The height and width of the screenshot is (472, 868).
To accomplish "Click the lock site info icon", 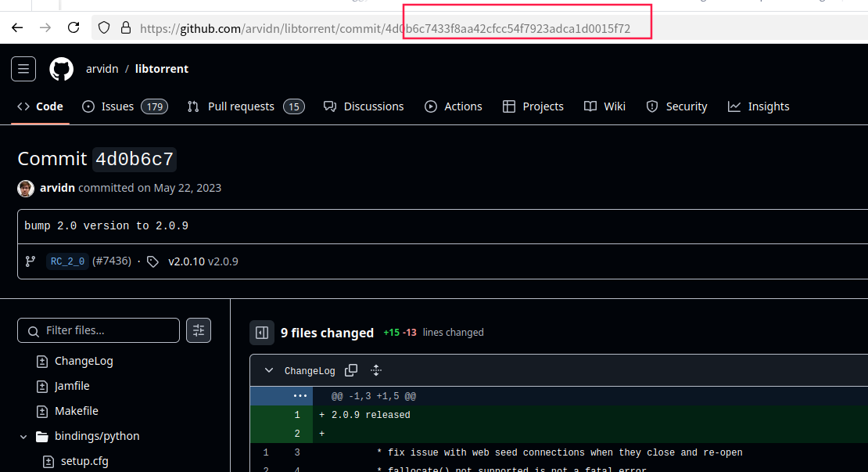I will (125, 28).
